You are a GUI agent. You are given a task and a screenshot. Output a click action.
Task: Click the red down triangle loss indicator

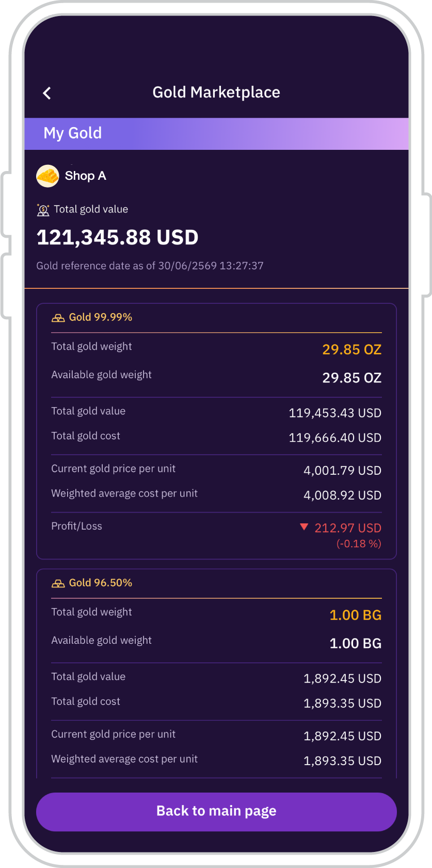click(x=304, y=527)
